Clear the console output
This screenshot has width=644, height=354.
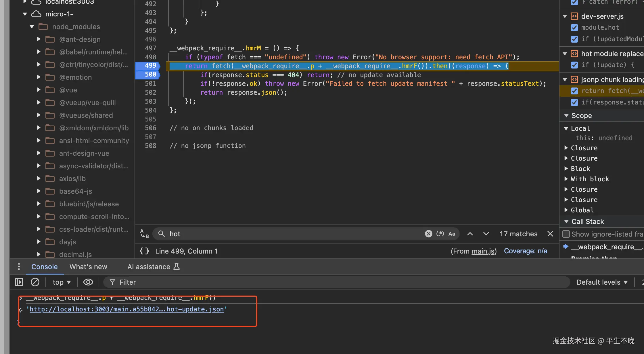(35, 282)
